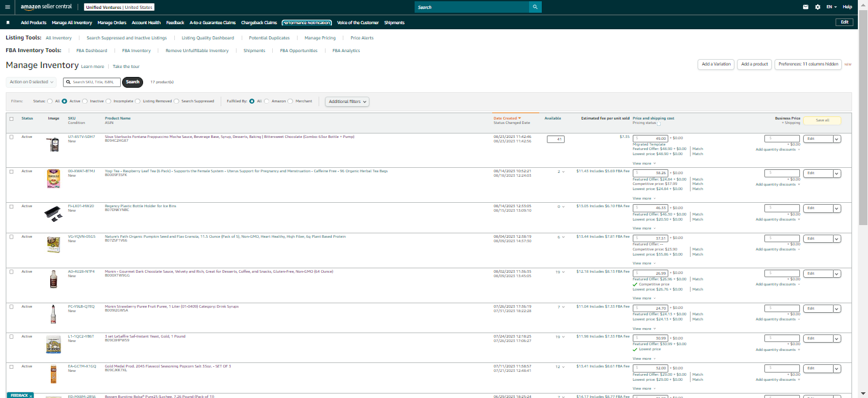868x398 pixels.
Task: Click the price field showing 49.00
Action: point(650,138)
